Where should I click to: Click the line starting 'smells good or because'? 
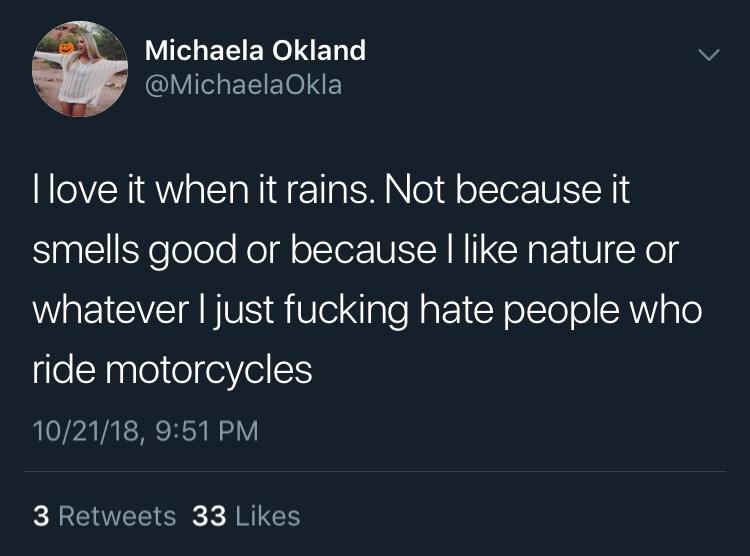tap(355, 250)
